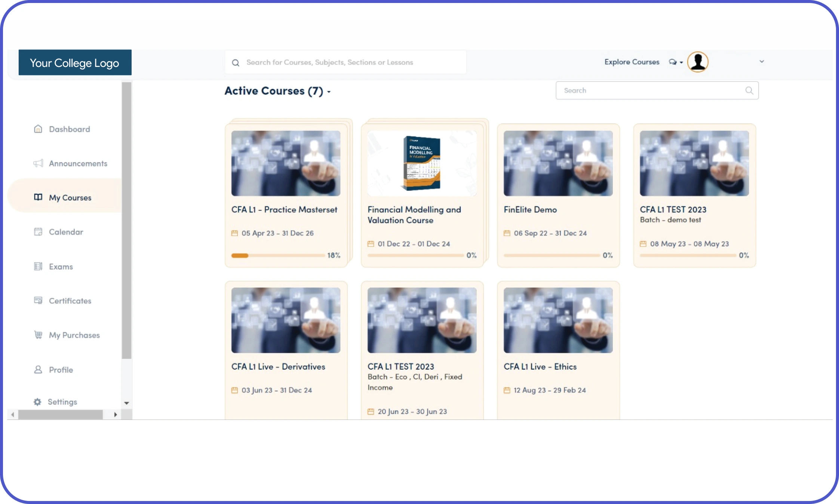Click the Explore Courses link
Viewport: 839px width, 504px height.
[631, 62]
